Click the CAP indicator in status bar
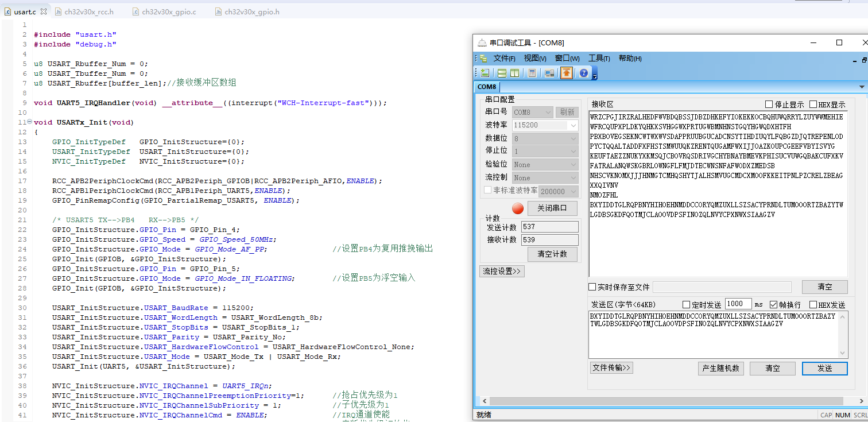The height and width of the screenshot is (422, 868). [826, 415]
